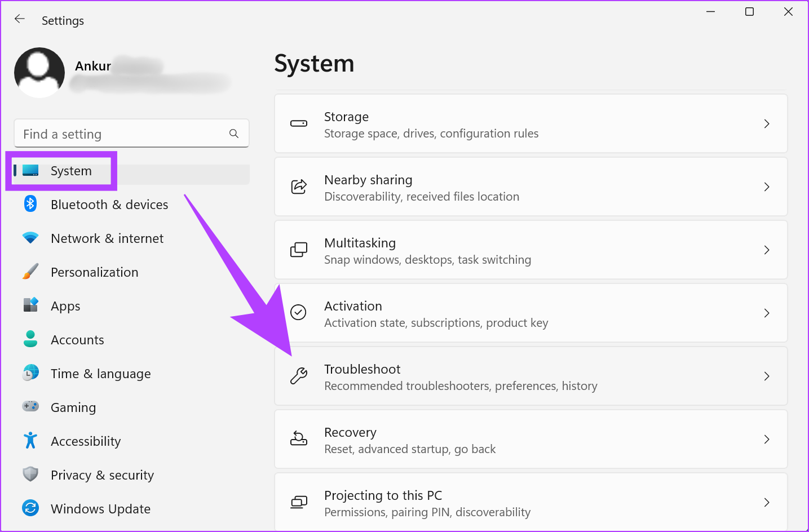Click 'Activation state, subscriptions, product key' text
Screen dimensions: 809x532
(x=436, y=323)
